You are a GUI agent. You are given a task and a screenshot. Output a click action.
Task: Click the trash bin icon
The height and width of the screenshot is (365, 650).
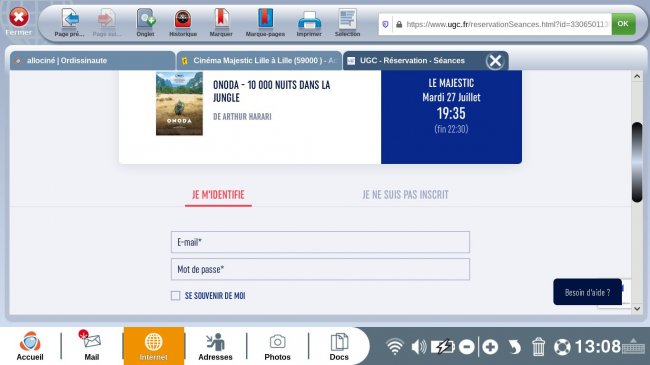[538, 347]
